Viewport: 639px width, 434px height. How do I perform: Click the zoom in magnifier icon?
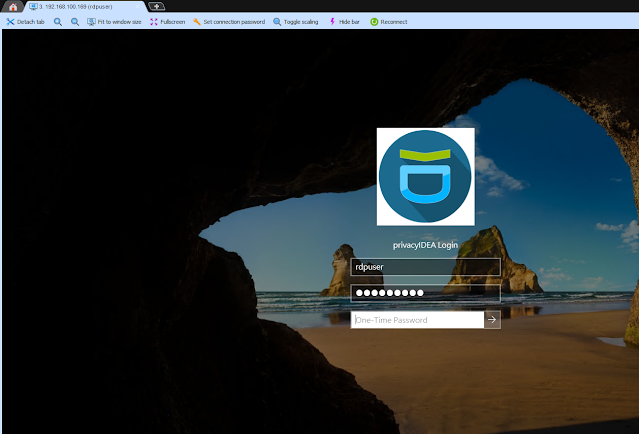pos(58,22)
